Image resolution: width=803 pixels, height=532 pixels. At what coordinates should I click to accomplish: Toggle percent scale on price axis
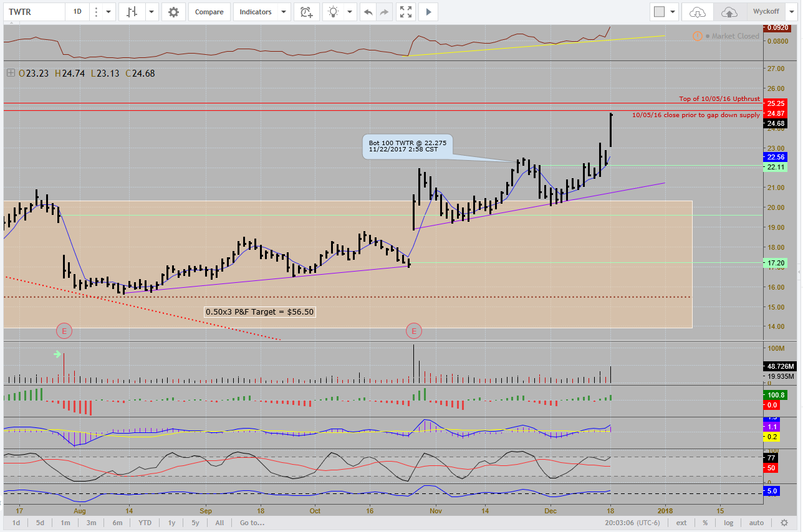(705, 523)
